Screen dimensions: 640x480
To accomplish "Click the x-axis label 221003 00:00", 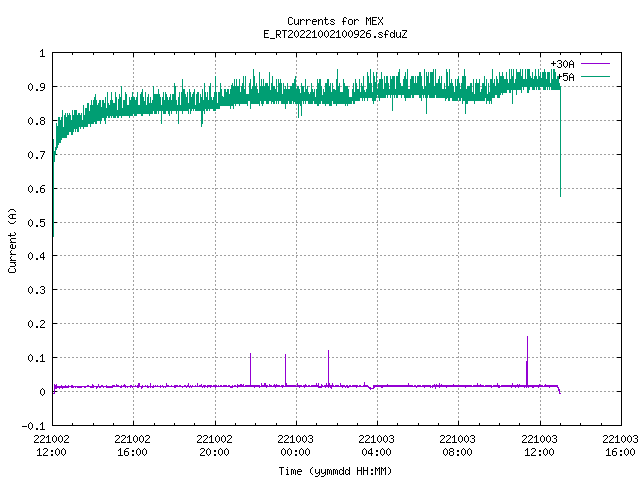I will (296, 445).
